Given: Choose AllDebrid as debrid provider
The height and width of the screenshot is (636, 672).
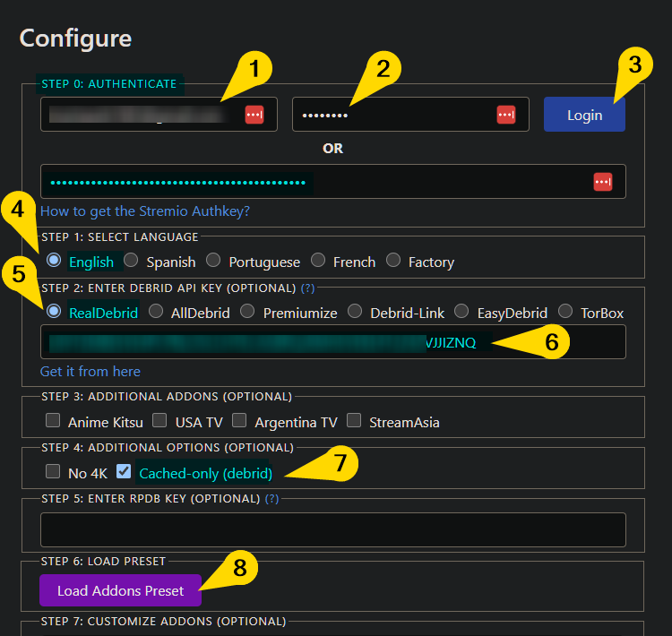Looking at the screenshot, I should [x=156, y=311].
